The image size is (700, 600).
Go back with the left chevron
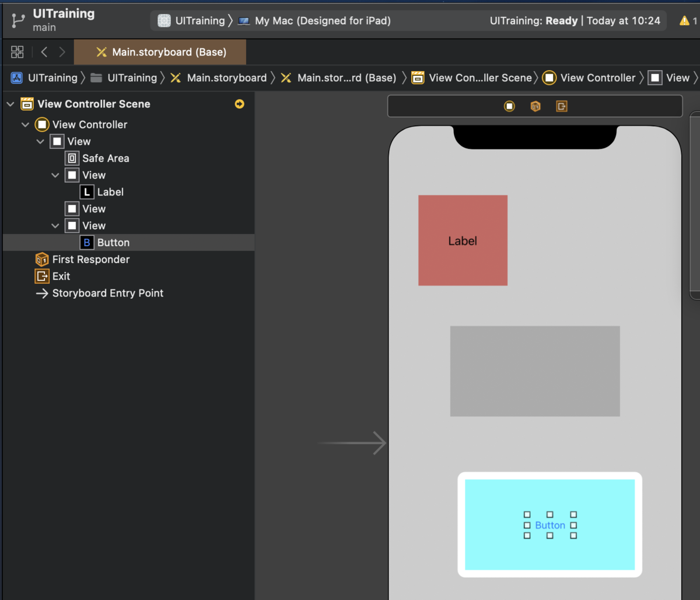coord(44,52)
